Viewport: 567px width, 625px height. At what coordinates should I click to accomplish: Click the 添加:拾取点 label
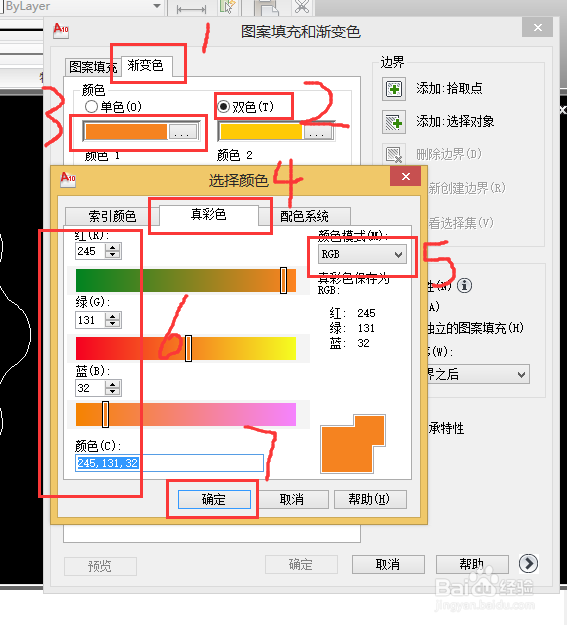[x=449, y=88]
